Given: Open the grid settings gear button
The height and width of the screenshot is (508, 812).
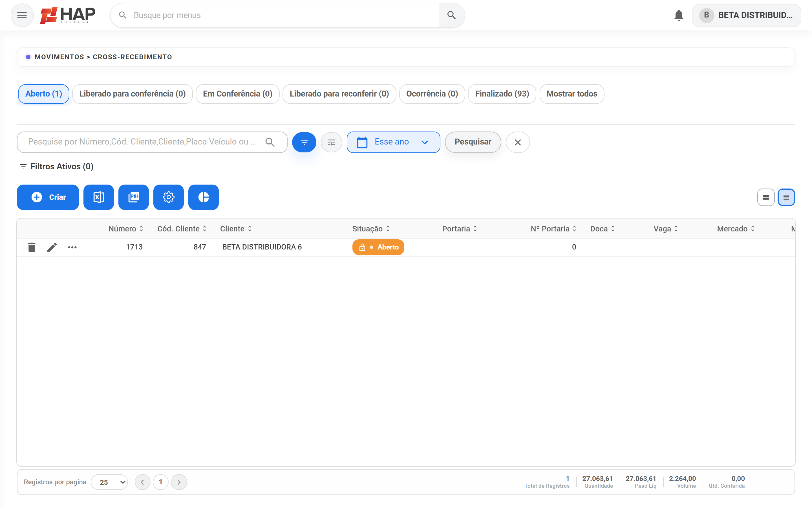Looking at the screenshot, I should coord(168,197).
